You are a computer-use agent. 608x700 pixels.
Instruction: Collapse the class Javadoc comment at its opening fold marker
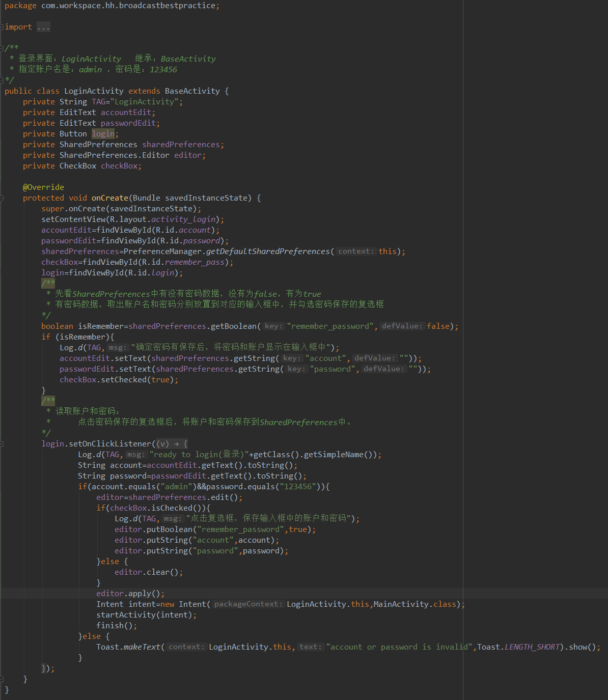click(2, 48)
